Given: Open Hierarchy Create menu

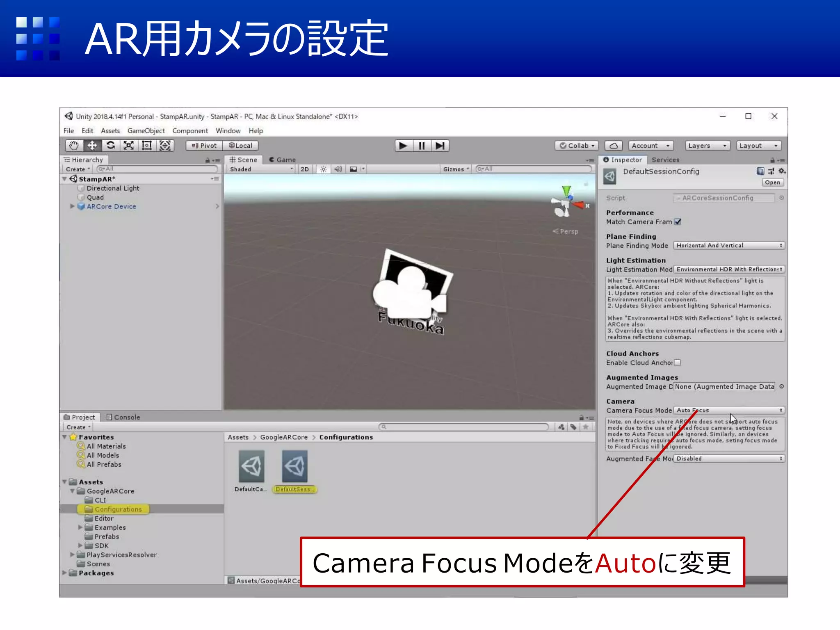Looking at the screenshot, I should pyautogui.click(x=78, y=169).
